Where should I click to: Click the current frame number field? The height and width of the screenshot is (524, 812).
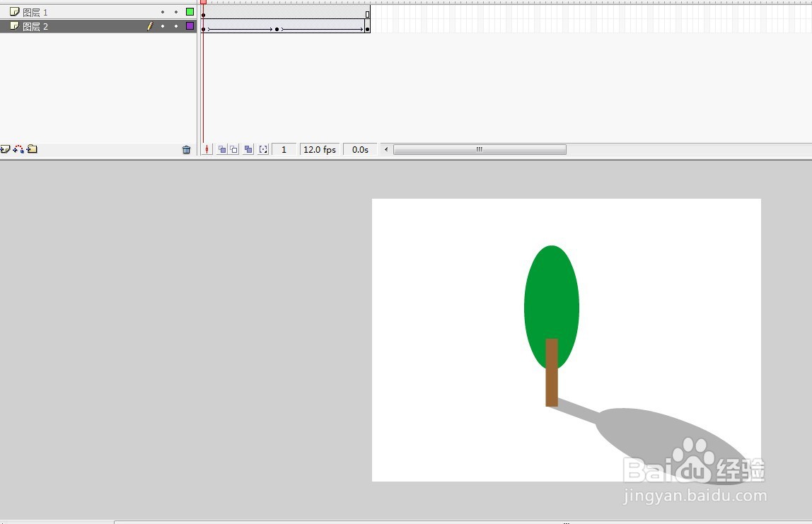tap(283, 149)
